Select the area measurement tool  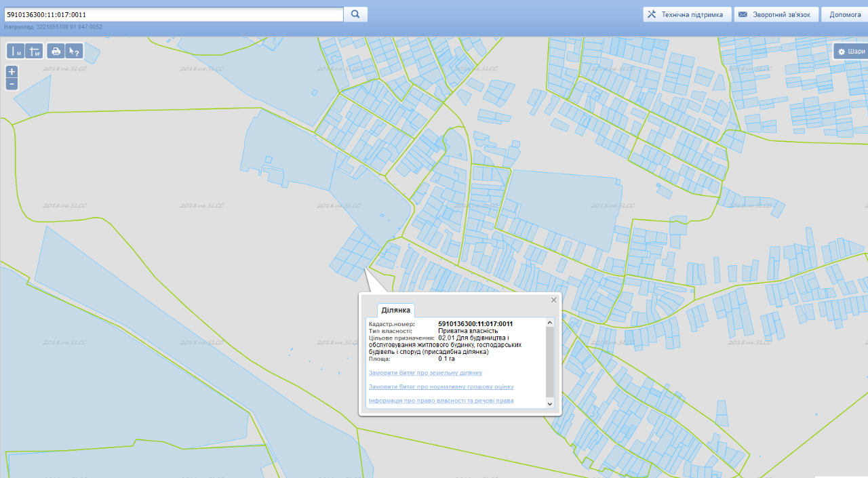click(x=34, y=52)
